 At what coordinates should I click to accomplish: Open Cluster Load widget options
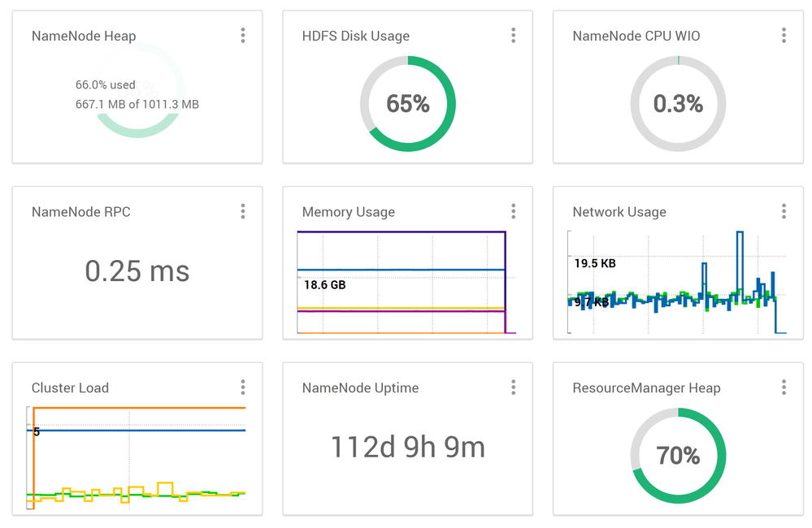[243, 387]
